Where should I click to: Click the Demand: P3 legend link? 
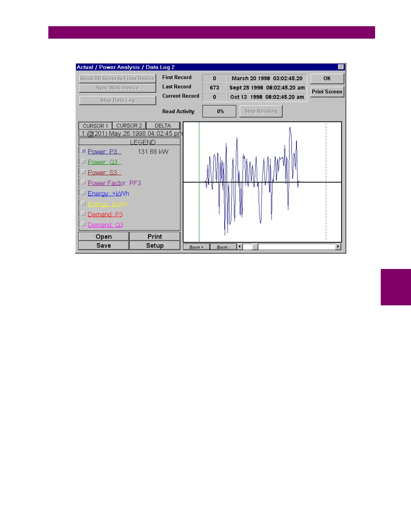coord(105,214)
